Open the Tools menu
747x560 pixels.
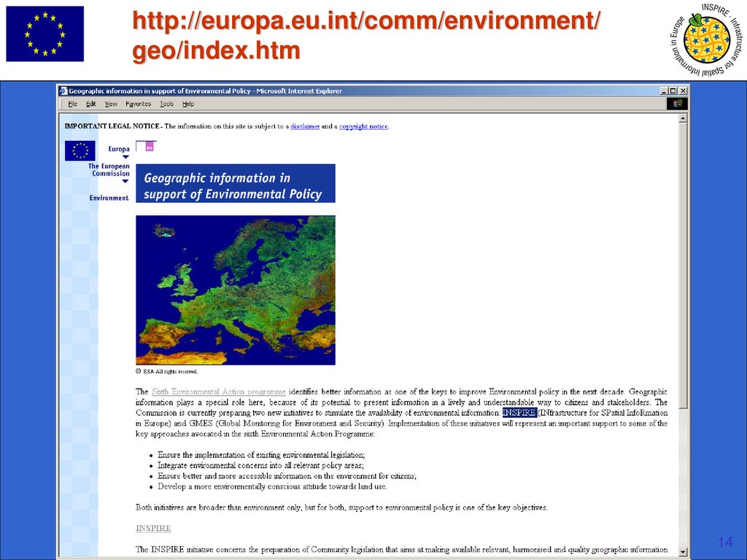[167, 104]
